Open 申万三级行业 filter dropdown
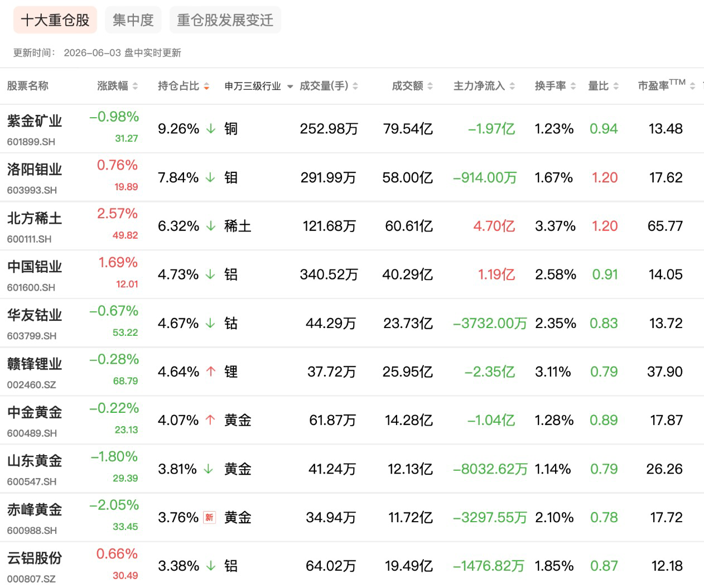The height and width of the screenshot is (588, 704). click(290, 86)
